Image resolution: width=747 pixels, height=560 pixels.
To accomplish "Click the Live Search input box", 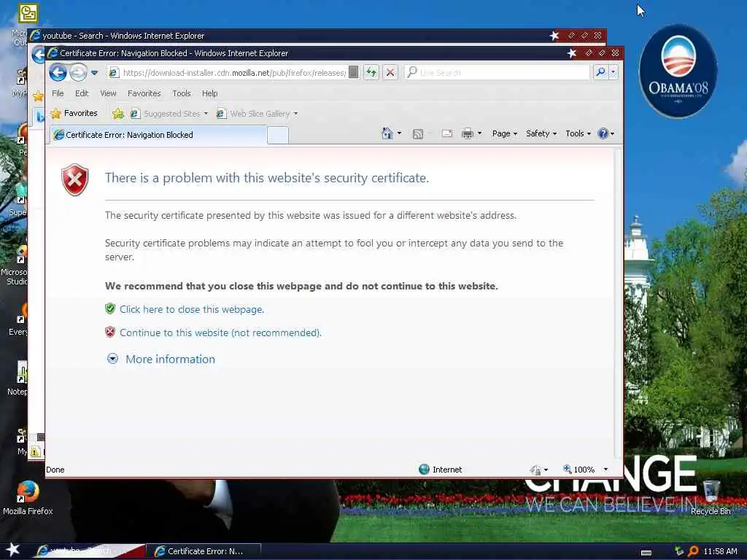I will [x=497, y=72].
